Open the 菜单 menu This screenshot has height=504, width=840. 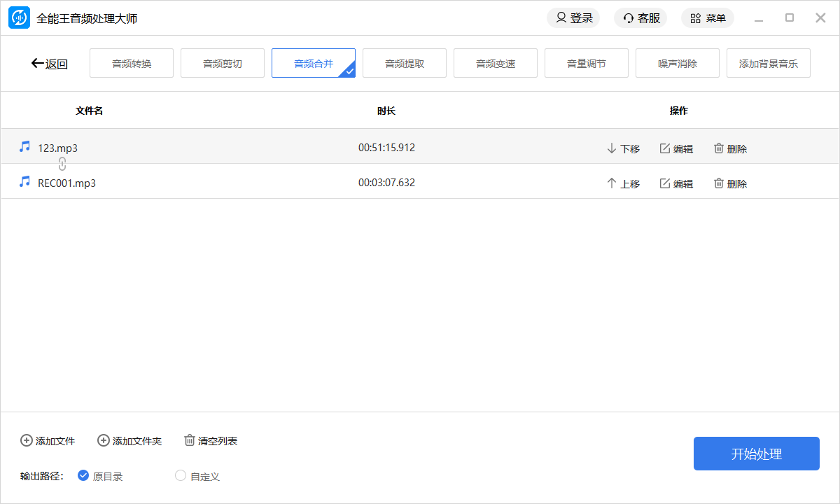tap(707, 18)
